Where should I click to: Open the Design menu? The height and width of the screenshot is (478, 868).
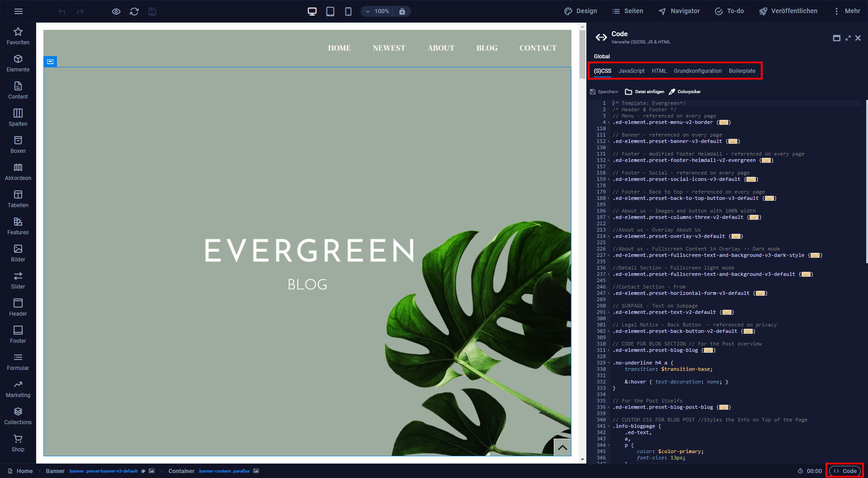point(580,11)
